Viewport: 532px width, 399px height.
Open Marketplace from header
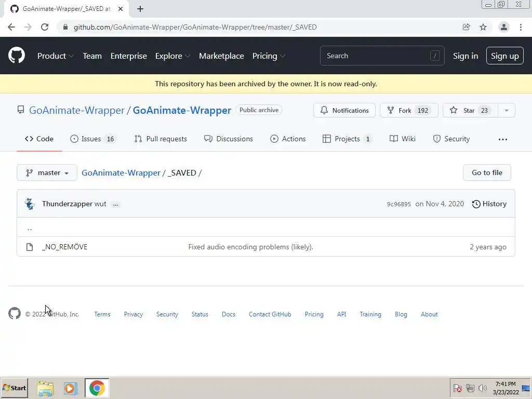pos(221,56)
